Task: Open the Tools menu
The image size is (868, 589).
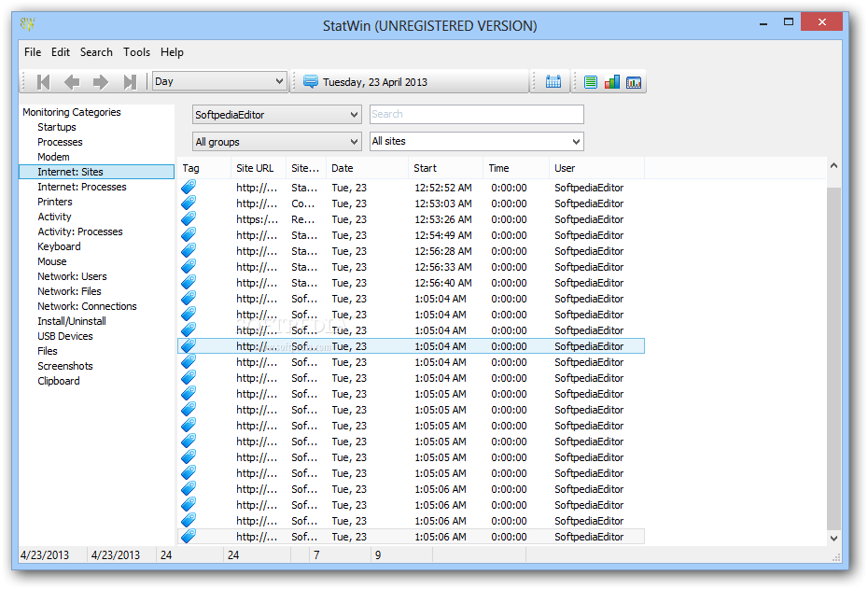Action: click(136, 52)
